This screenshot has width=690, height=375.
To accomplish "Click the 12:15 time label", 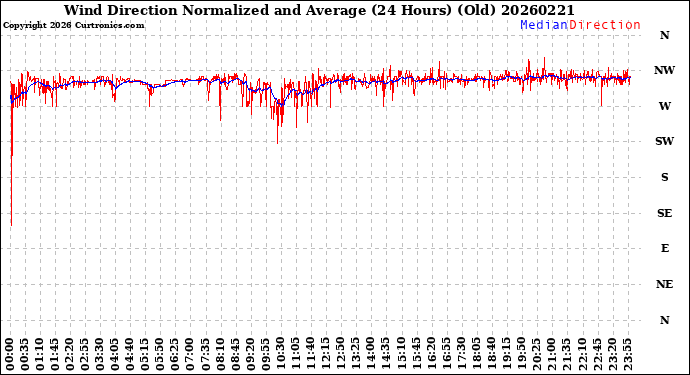I will click(x=326, y=354).
